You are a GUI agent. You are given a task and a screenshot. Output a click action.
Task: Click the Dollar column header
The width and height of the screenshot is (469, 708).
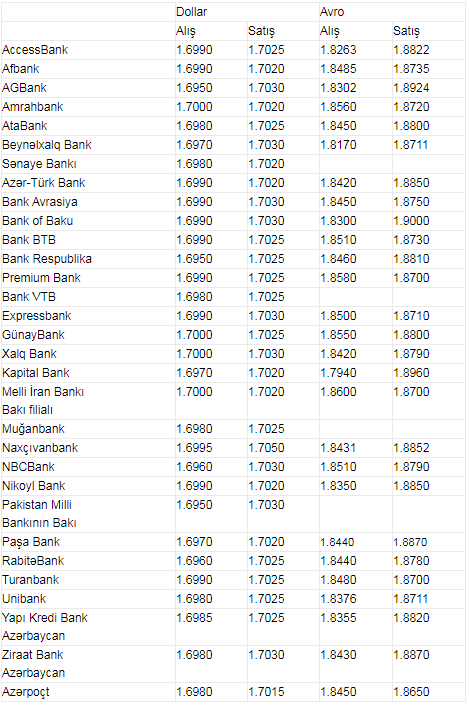point(191,12)
